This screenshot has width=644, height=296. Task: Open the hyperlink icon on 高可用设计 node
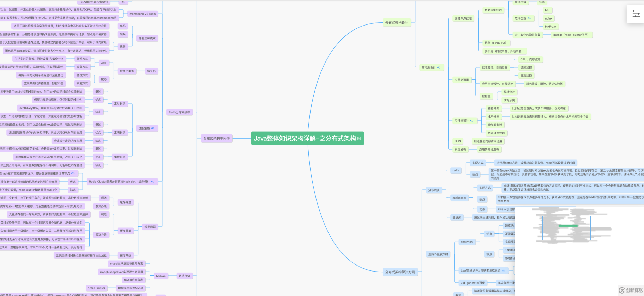click(x=439, y=67)
